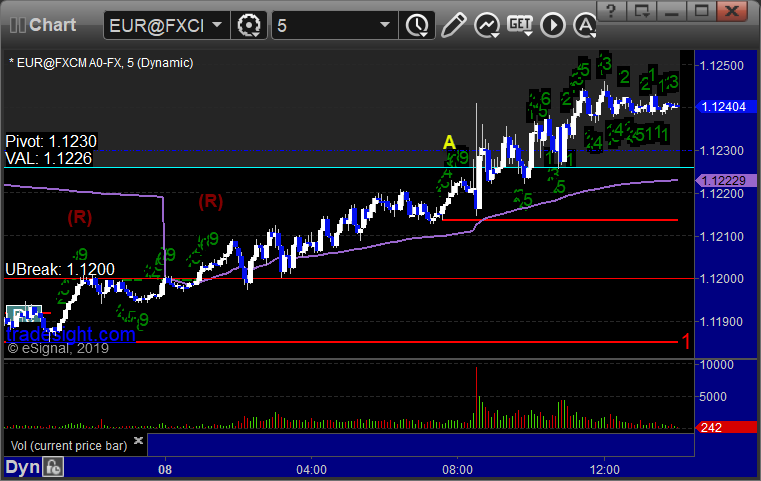Expand the EUR@FXCI symbol dropdown arrow
The height and width of the screenshot is (481, 761).
coord(217,24)
